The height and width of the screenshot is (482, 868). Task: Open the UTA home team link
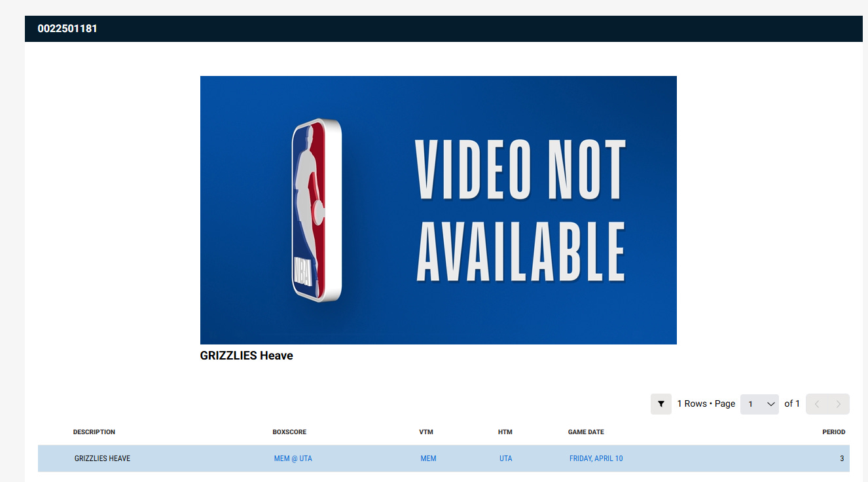506,458
